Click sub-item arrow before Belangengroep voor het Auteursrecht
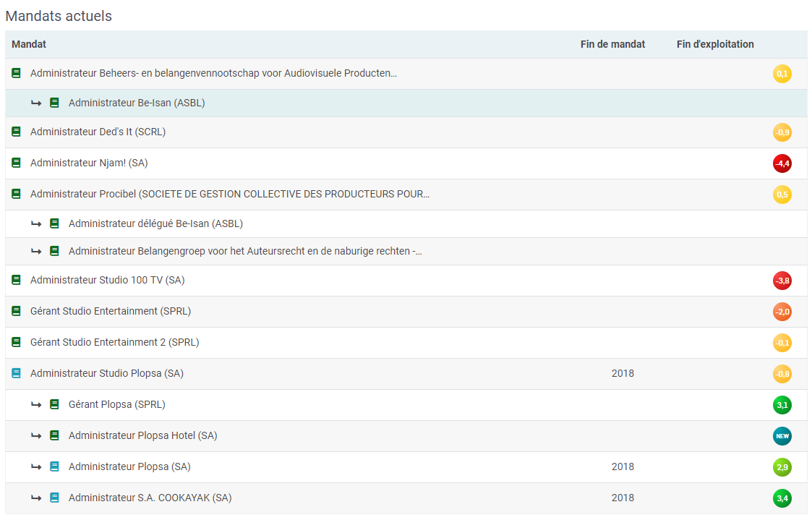 pos(36,252)
